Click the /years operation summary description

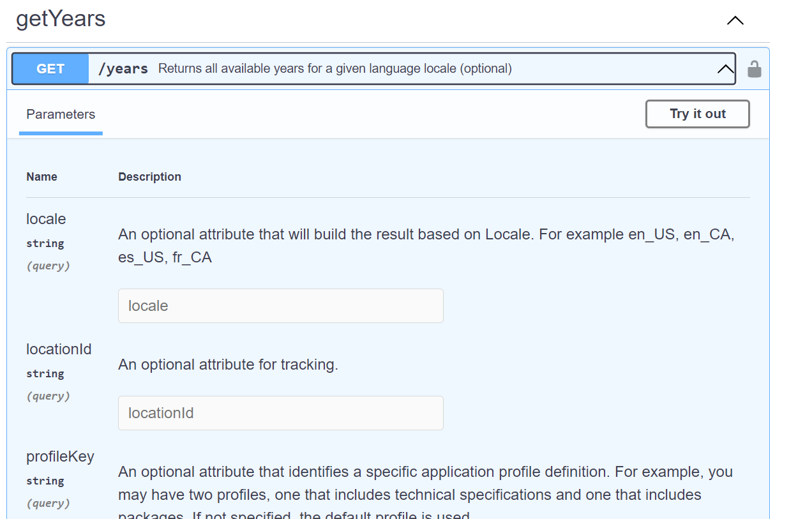coord(335,69)
